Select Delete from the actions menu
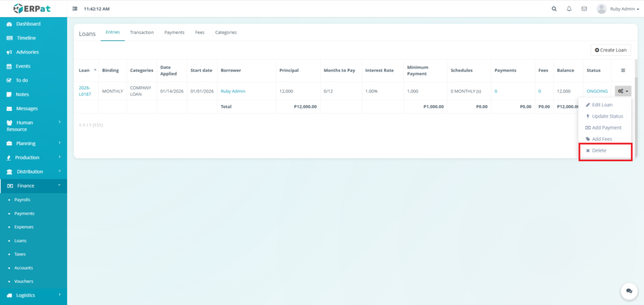Screen dimensions: 644x305 599,151
